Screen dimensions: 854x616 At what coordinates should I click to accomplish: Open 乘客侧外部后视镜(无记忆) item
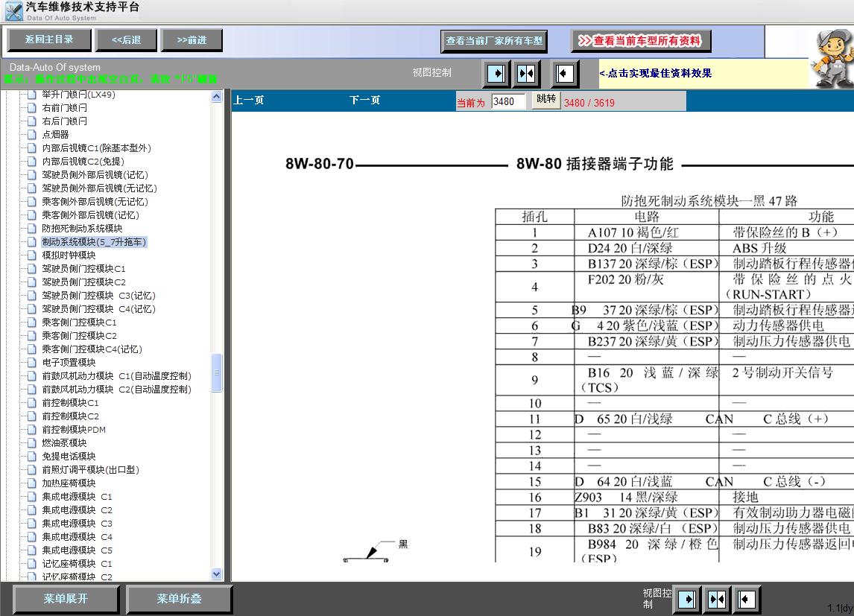tap(95, 202)
